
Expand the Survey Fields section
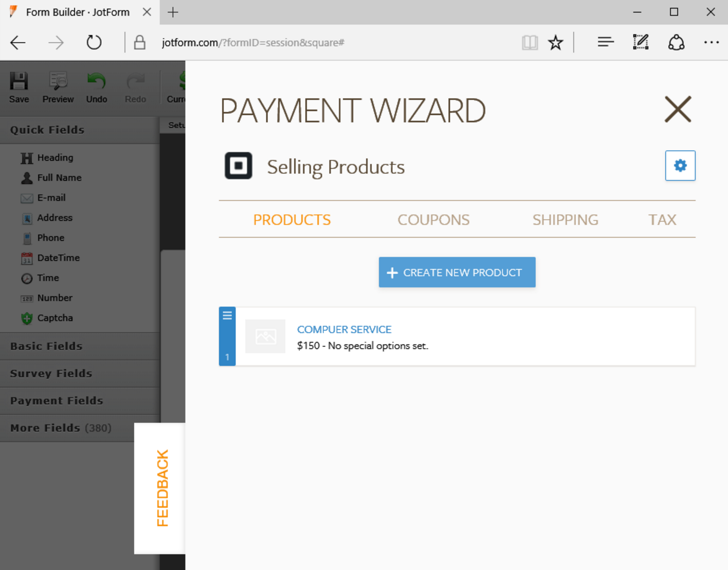[x=51, y=373]
